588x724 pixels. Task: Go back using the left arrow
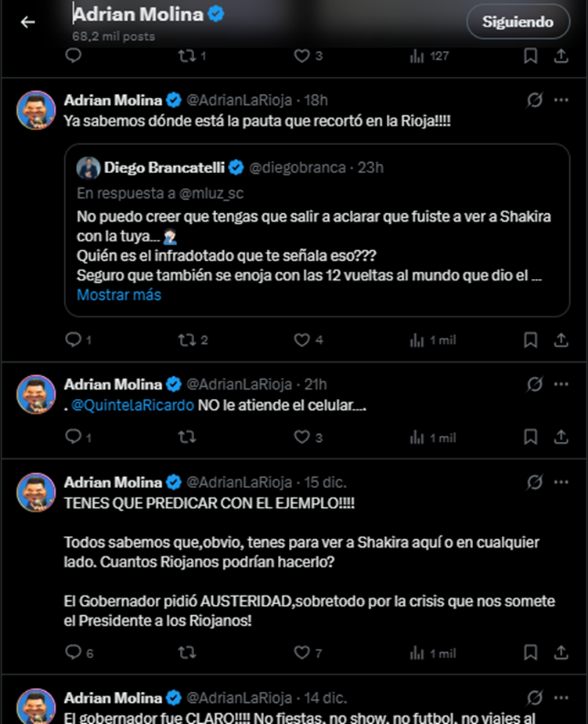(x=28, y=23)
